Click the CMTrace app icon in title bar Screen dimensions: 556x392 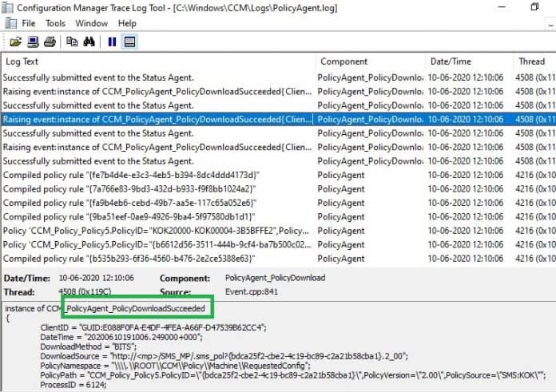(x=7, y=7)
